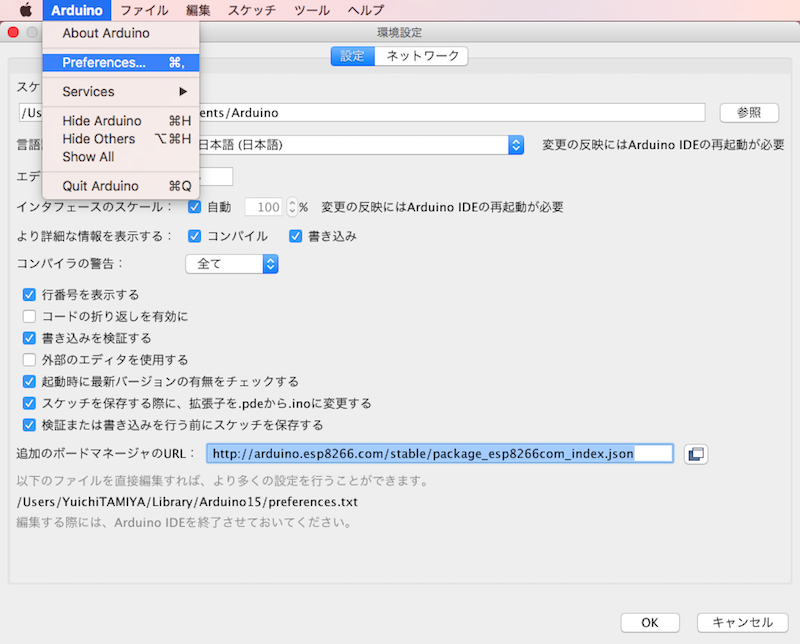Click the OK button
This screenshot has width=800, height=644.
coord(650,623)
